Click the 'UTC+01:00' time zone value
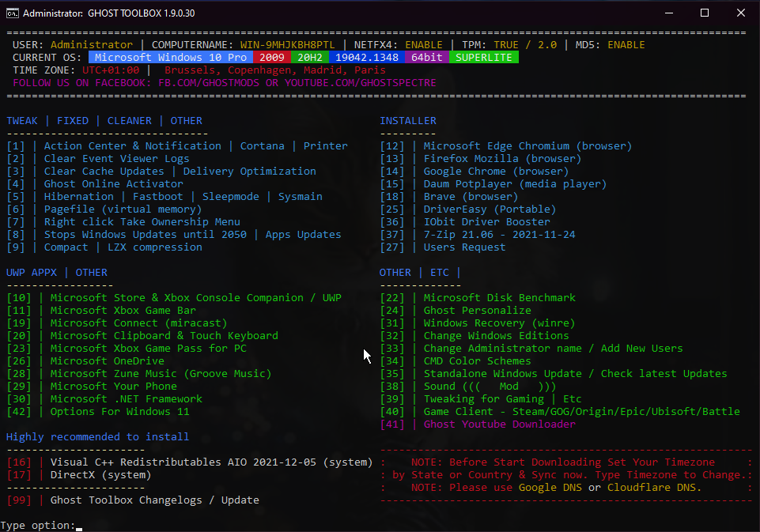 111,70
